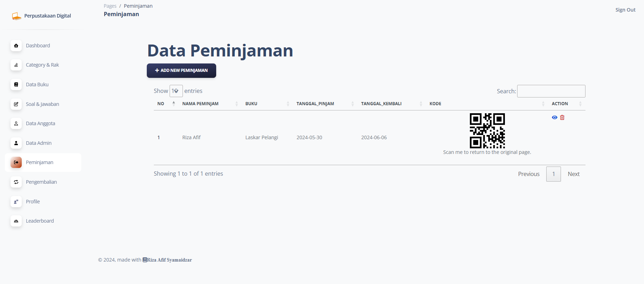Focus the Search input field

[551, 91]
